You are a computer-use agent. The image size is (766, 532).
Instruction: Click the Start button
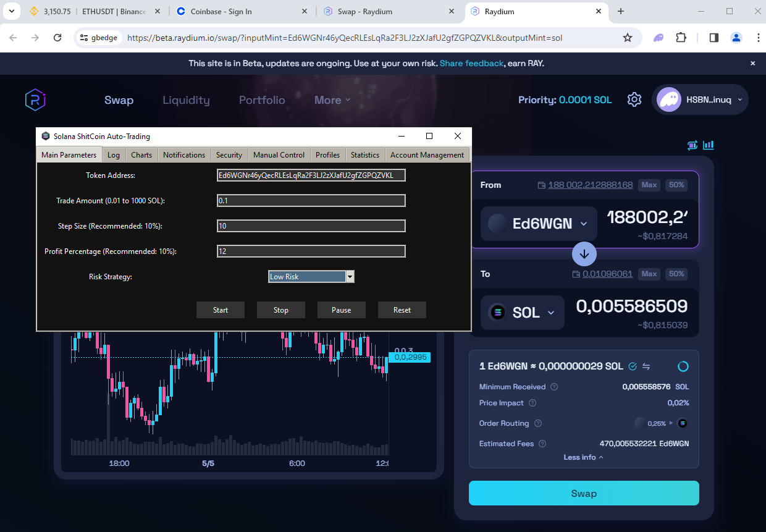tap(221, 310)
